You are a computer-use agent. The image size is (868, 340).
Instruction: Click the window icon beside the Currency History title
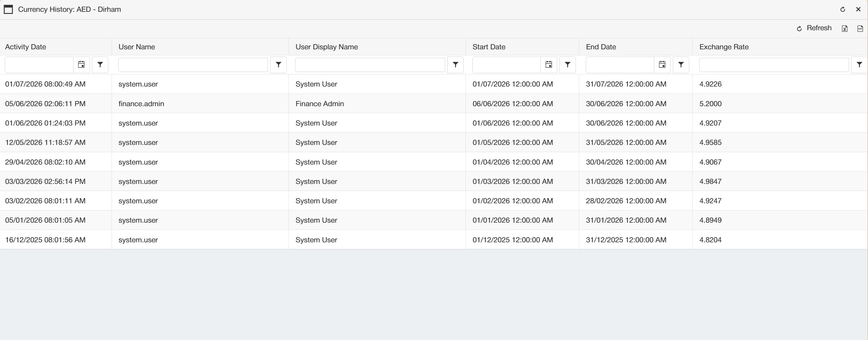(8, 9)
